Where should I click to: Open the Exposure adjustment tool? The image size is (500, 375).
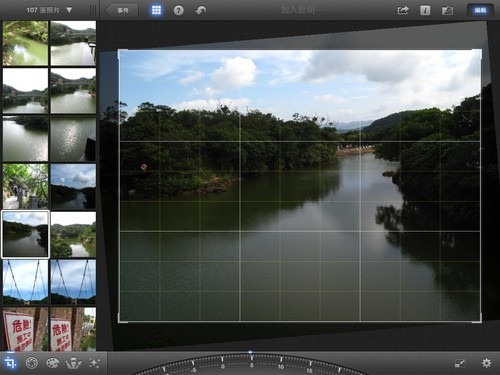click(32, 363)
